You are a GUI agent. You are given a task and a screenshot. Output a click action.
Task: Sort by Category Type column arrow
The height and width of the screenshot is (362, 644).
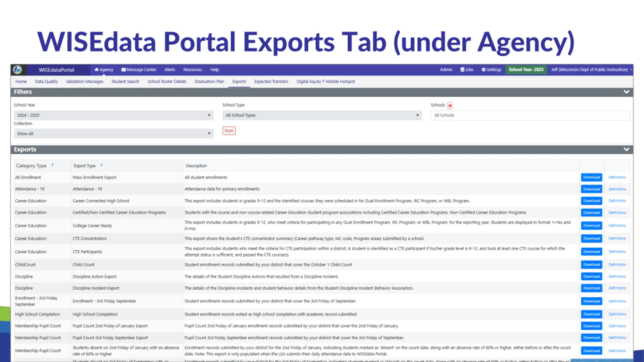pos(52,165)
